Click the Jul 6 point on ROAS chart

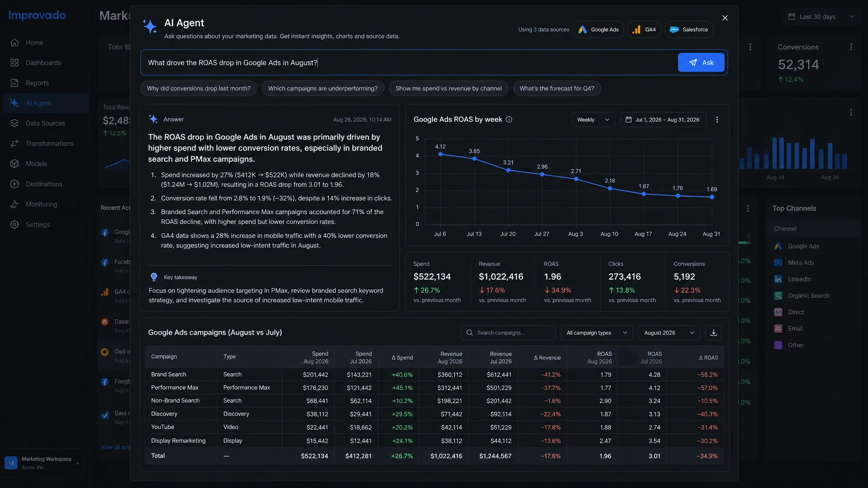tap(440, 154)
